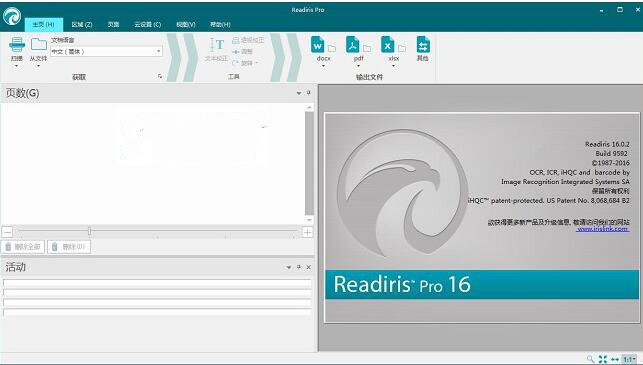Switch to the 区域 (Z) ribbon tab
Screen dimensions: 643x365
[x=82, y=25]
